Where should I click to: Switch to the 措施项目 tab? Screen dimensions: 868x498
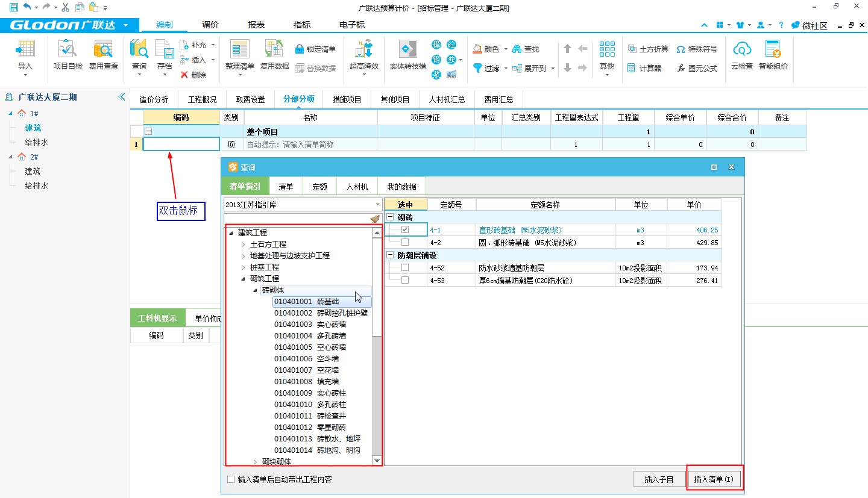347,99
